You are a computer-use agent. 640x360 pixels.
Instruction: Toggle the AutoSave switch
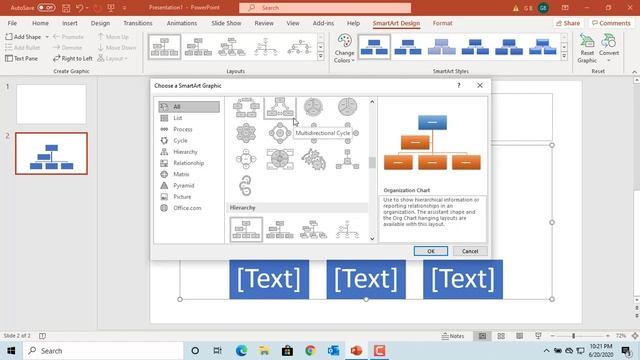[x=46, y=8]
